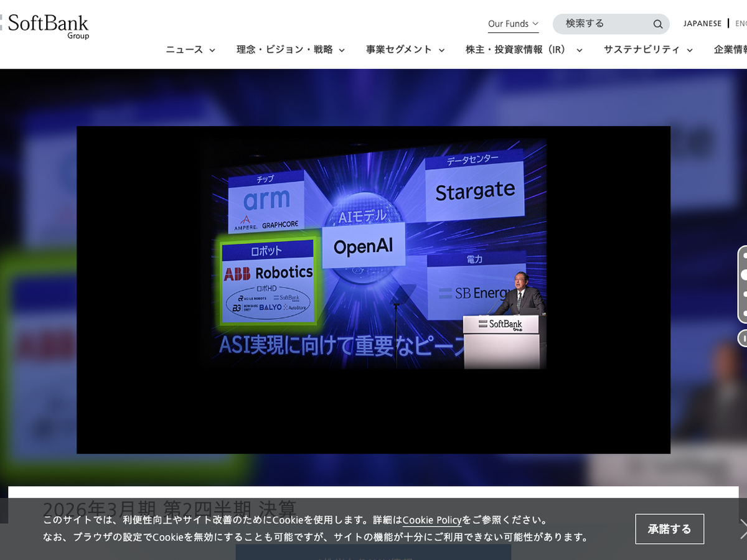Expand the Our Funds dropdown
Image resolution: width=747 pixels, height=560 pixels.
(x=513, y=24)
